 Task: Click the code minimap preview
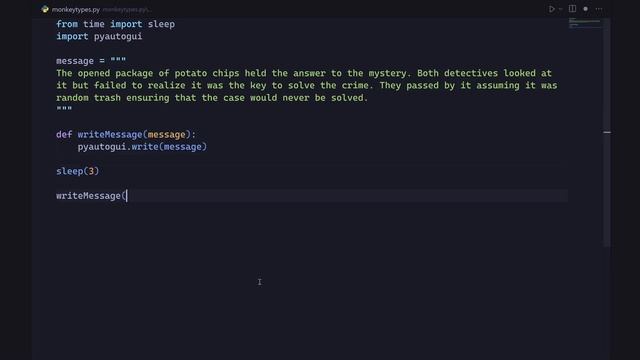coord(585,23)
